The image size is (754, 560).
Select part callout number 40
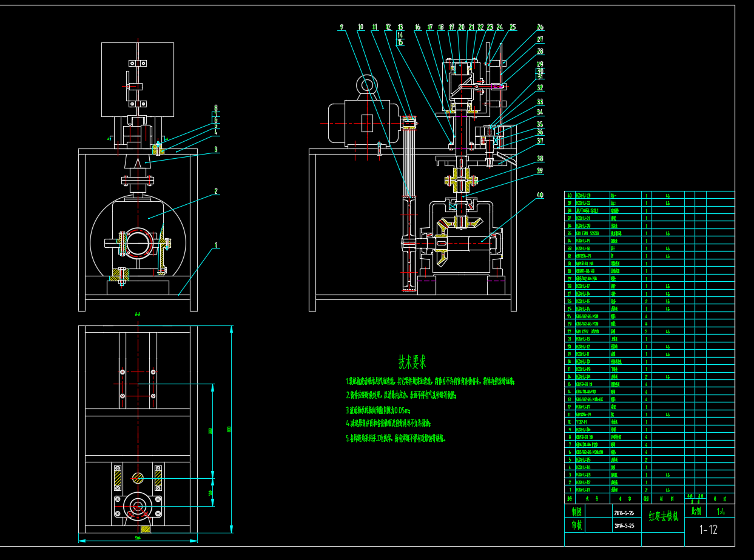tap(539, 196)
